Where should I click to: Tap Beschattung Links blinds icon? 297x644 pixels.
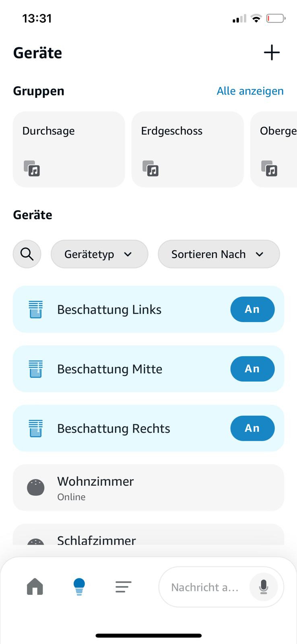36,310
